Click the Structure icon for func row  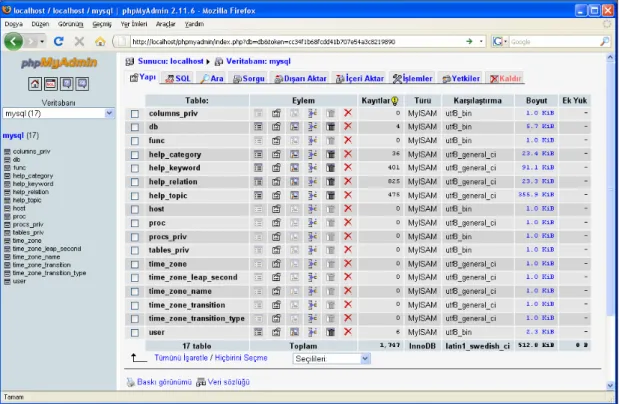[x=276, y=141]
